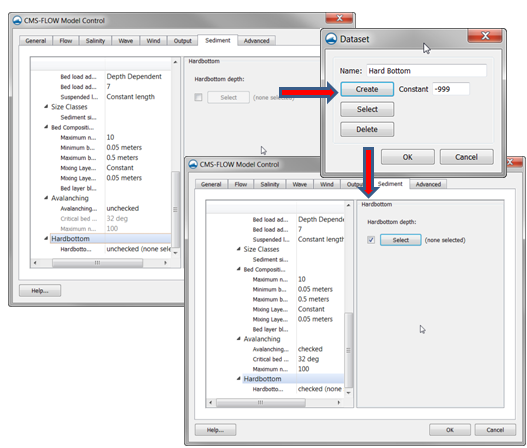Click the highlighted Select button in front window
527x448 pixels.
coord(401,240)
